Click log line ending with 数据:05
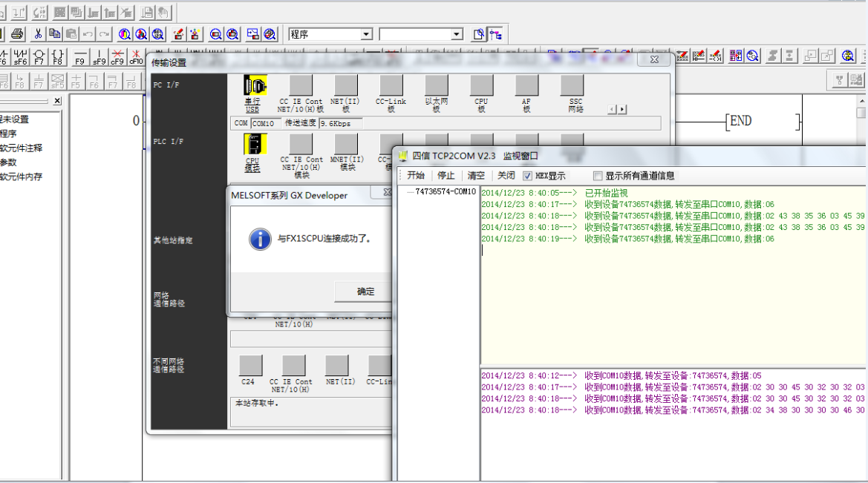Screen dimensions: 868x483 coord(621,375)
